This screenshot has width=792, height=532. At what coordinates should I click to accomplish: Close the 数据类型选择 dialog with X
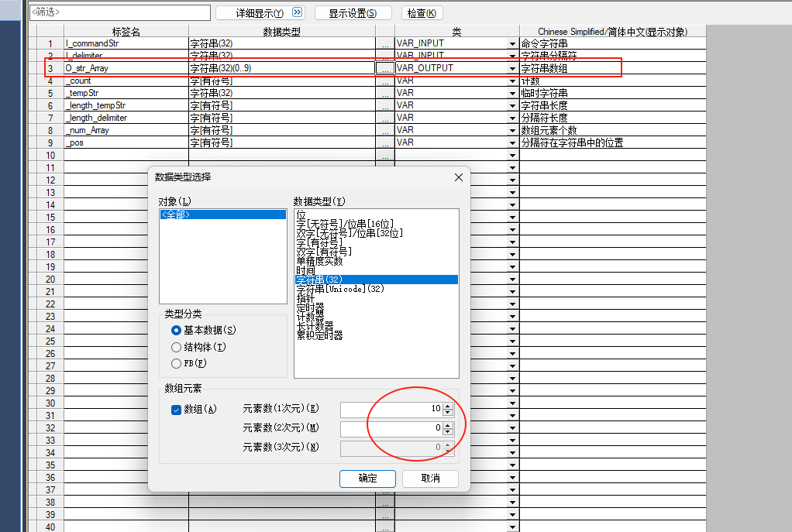coord(458,177)
